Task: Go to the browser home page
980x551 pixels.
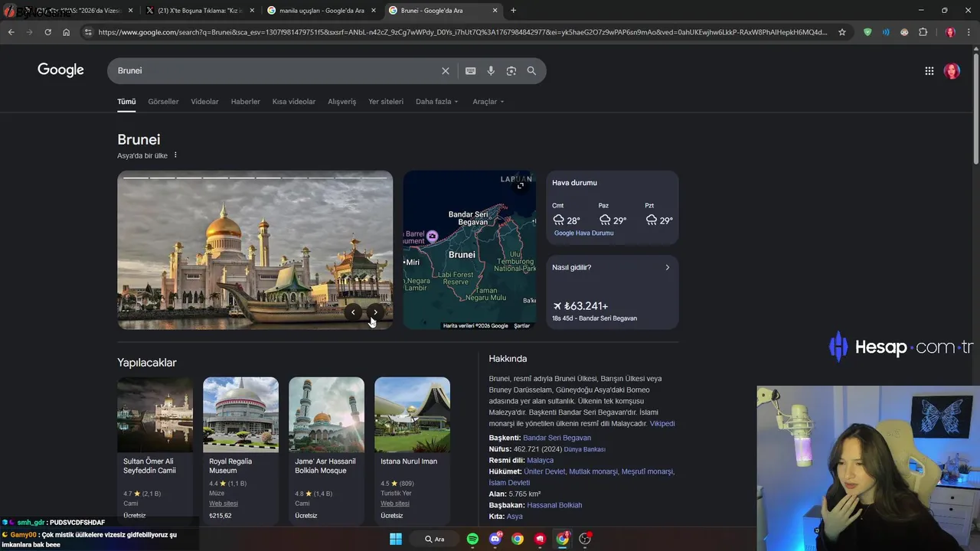Action: click(x=66, y=32)
